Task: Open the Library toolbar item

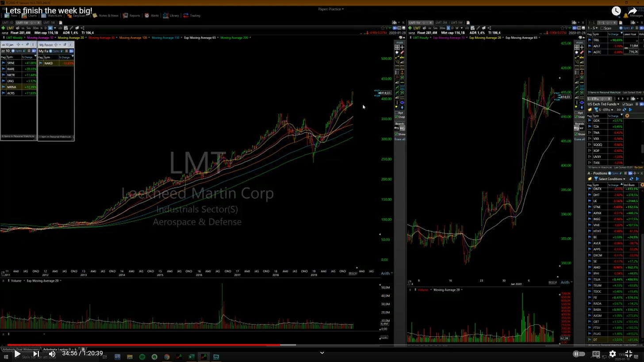Action: [171, 15]
